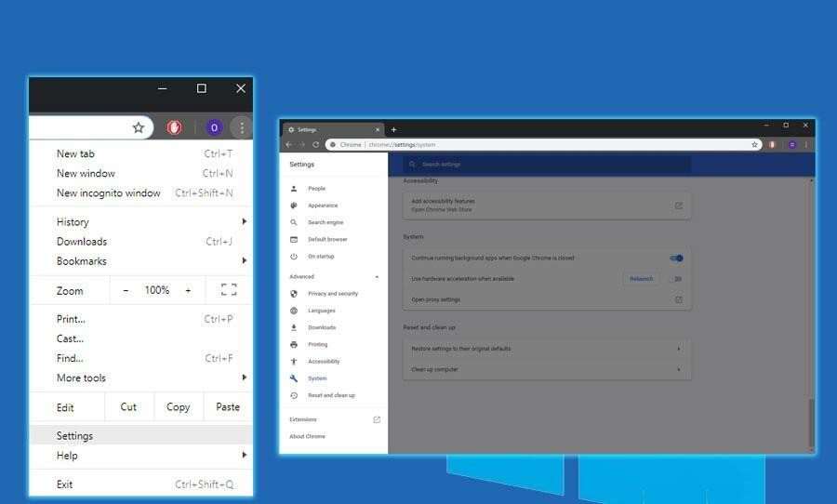The height and width of the screenshot is (504, 837).
Task: Disable continue running background apps toggle
Action: click(x=676, y=258)
